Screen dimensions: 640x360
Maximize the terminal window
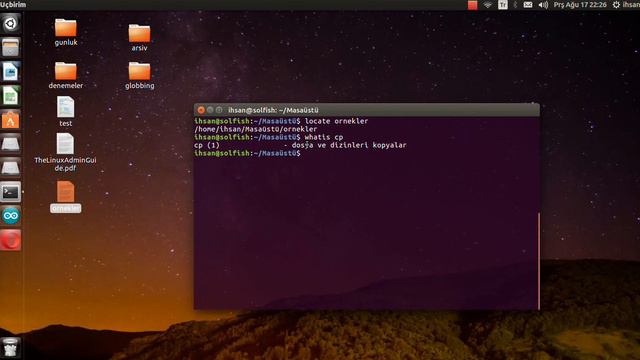pyautogui.click(x=219, y=110)
